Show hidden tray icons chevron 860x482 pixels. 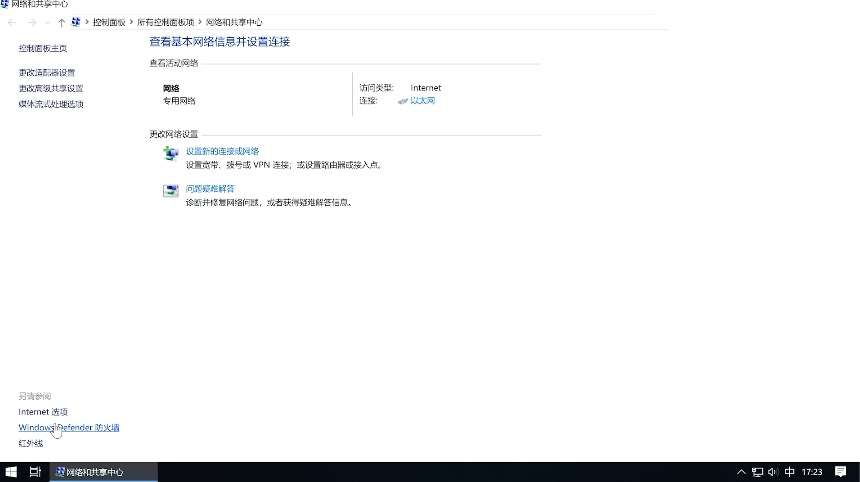point(741,472)
